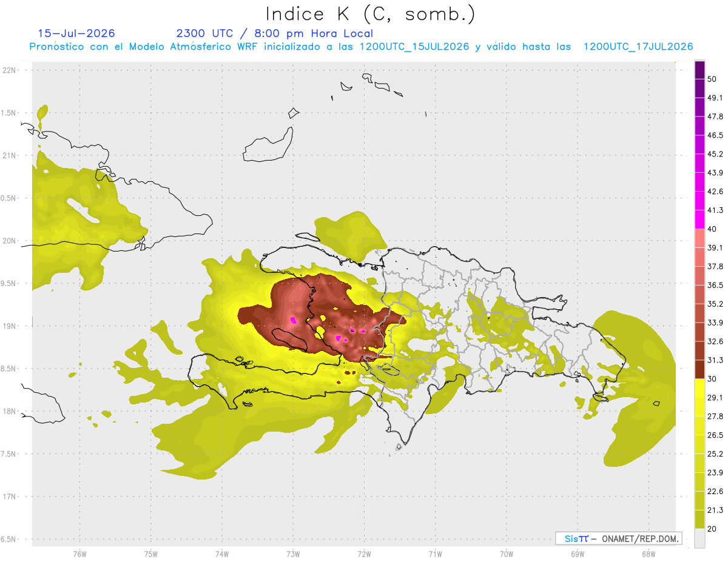Viewport: 728px width, 562px height.
Task: Click the "74W" longitude label
Action: point(222,554)
